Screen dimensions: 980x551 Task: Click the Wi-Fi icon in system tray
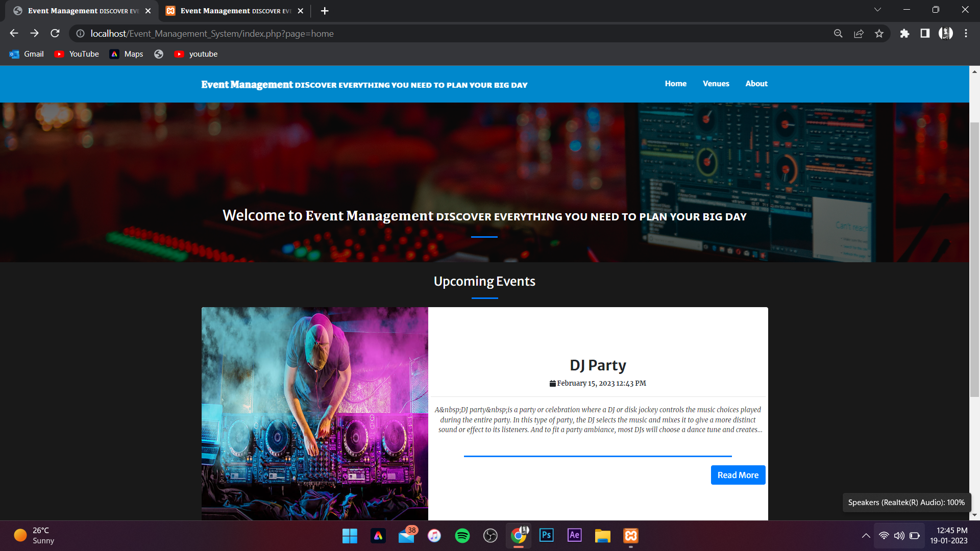click(884, 536)
